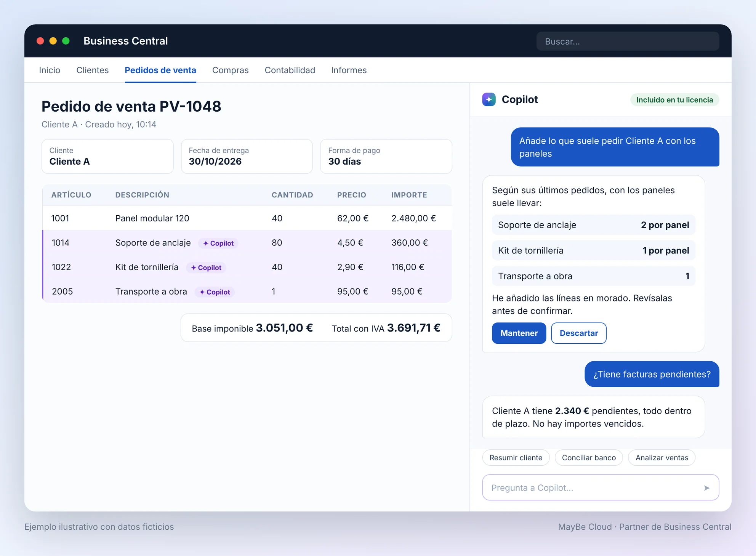Click the Copilot sparkle logo icon
This screenshot has height=556, width=756.
pyautogui.click(x=489, y=99)
